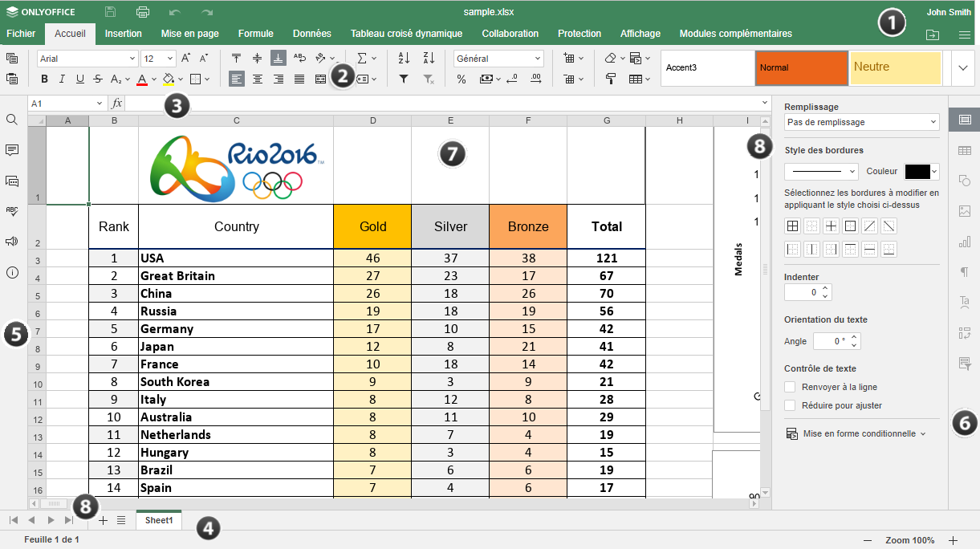The image size is (980, 549).
Task: Enable Renvoyer à la ligne checkbox
Action: coord(790,387)
